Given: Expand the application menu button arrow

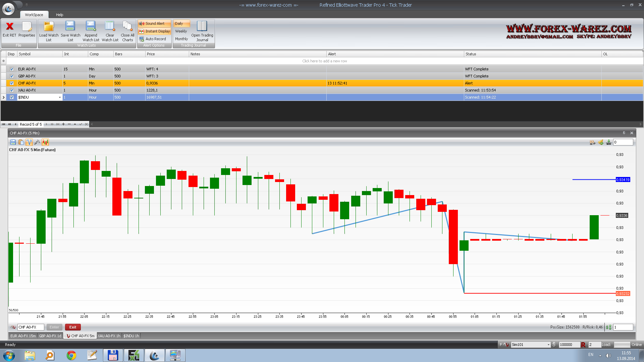Looking at the screenshot, I should [x=26, y=5].
